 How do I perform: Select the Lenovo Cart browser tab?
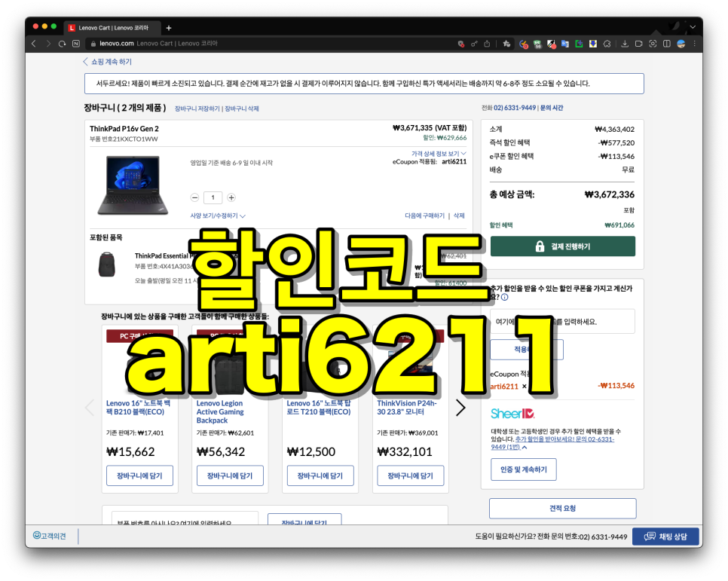point(113,28)
